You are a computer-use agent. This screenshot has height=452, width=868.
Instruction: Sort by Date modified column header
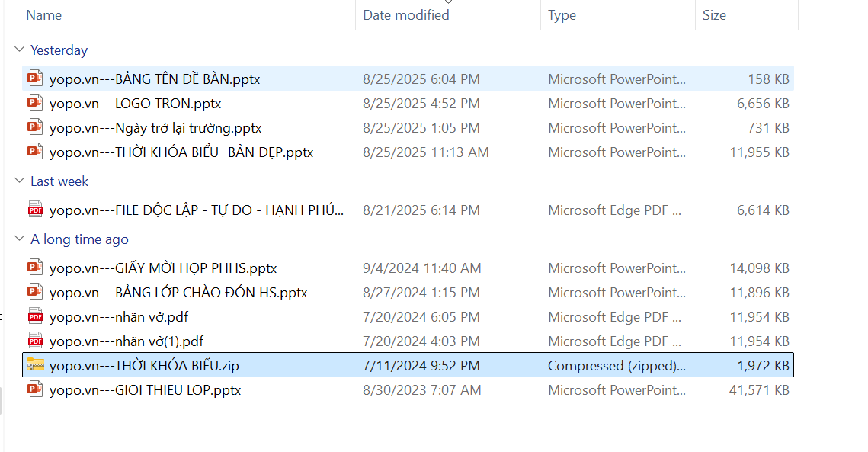coord(405,15)
